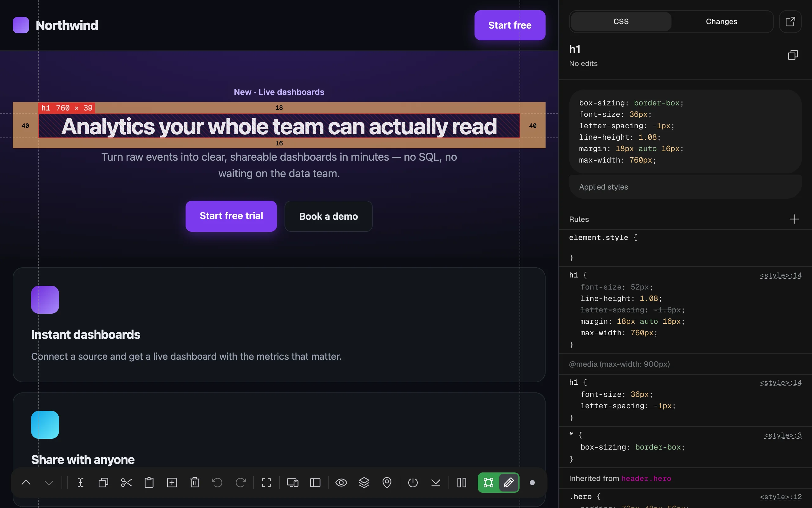The height and width of the screenshot is (508, 812).
Task: Open first h1 rule's <style>:14 source link
Action: [781, 275]
